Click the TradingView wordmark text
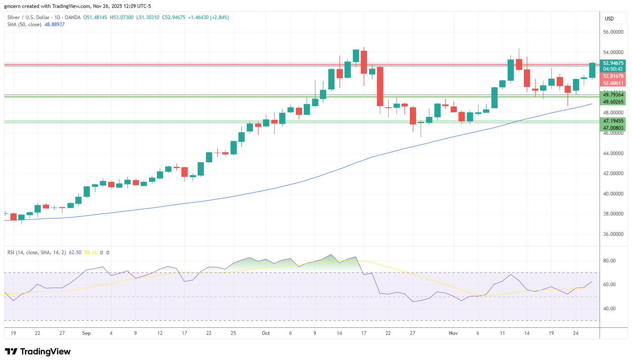632x364 pixels. click(x=45, y=352)
